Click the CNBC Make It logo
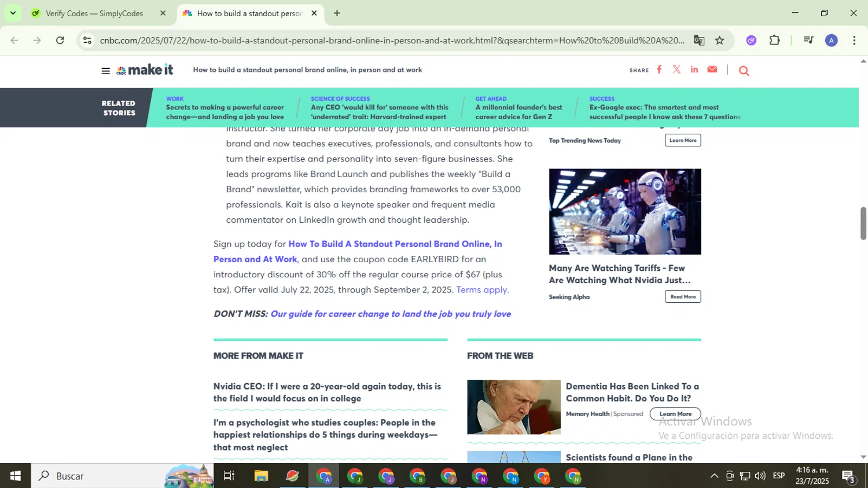This screenshot has height=488, width=868. point(145,70)
